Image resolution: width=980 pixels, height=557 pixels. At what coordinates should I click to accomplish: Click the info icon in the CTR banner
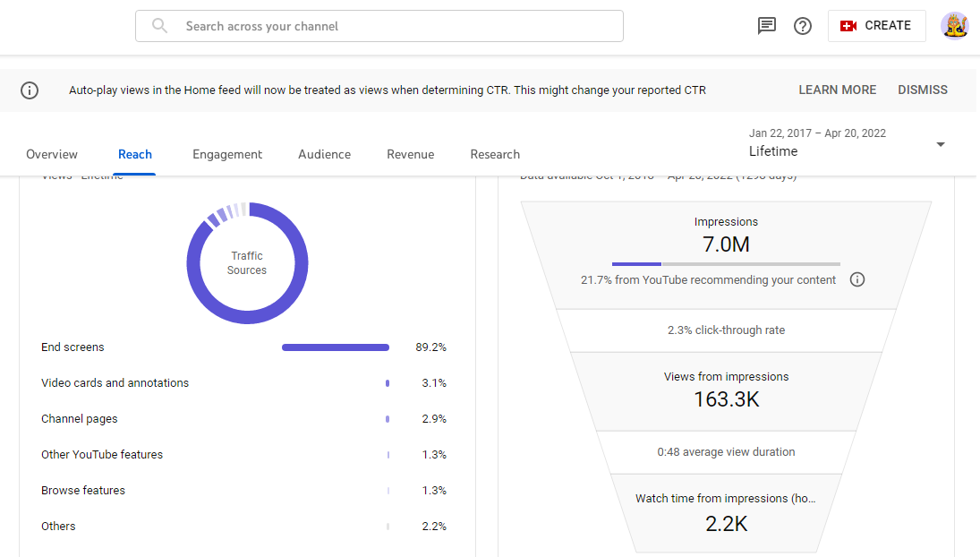[30, 90]
